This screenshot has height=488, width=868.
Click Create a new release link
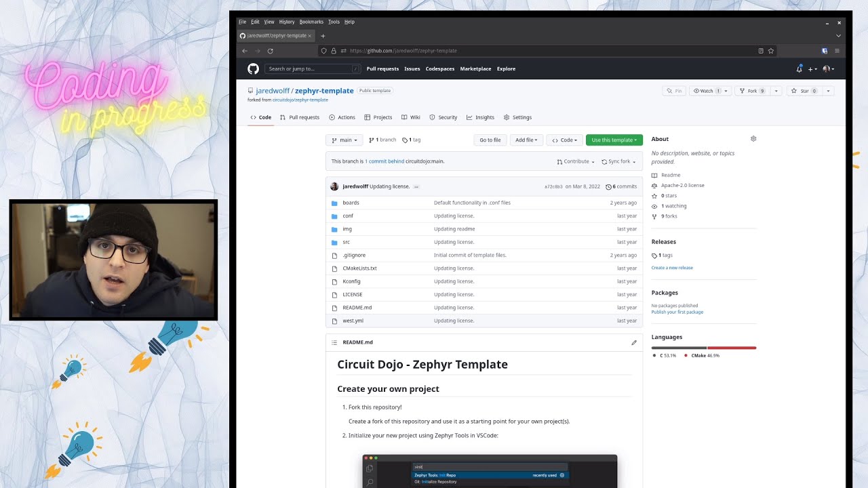click(672, 268)
